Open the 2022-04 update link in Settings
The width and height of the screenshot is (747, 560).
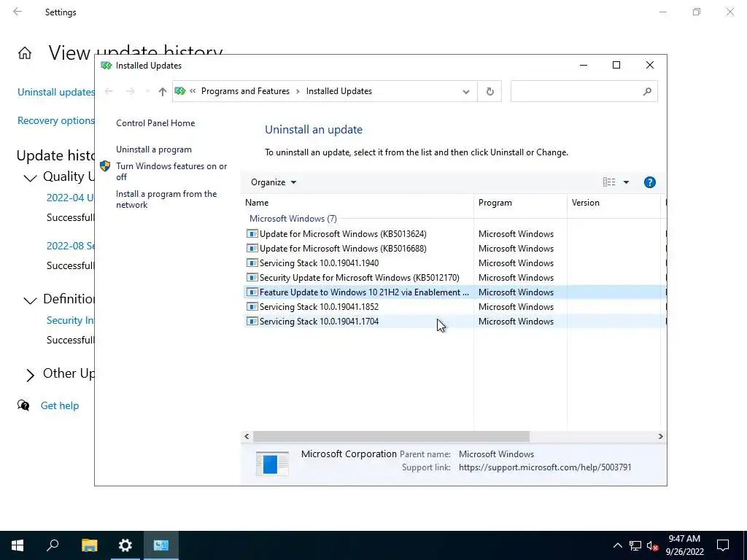point(71,198)
